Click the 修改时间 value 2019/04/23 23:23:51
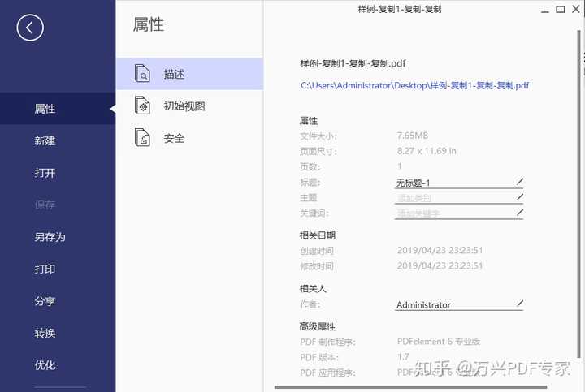Viewport: 585px width, 392px height. click(x=440, y=265)
